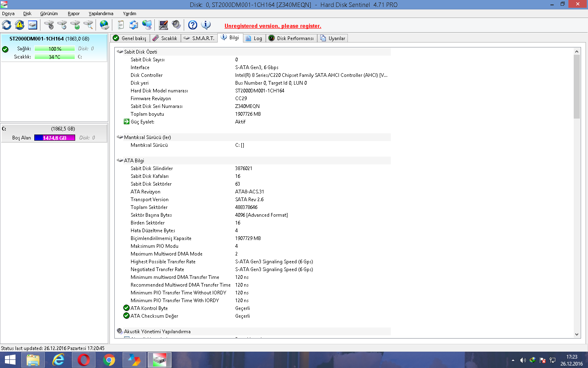
Task: Click the scrollbar down arrow in info panel
Action: pyautogui.click(x=577, y=334)
